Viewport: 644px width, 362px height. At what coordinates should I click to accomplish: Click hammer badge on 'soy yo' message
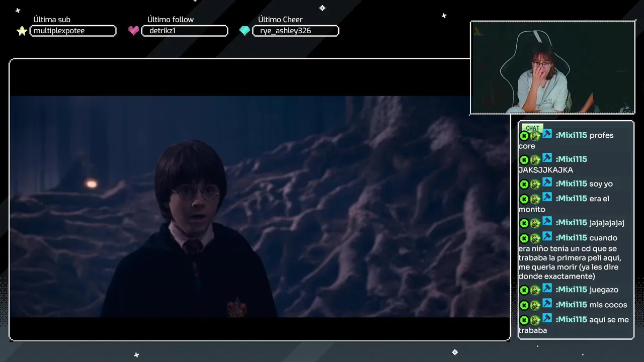pos(547,183)
